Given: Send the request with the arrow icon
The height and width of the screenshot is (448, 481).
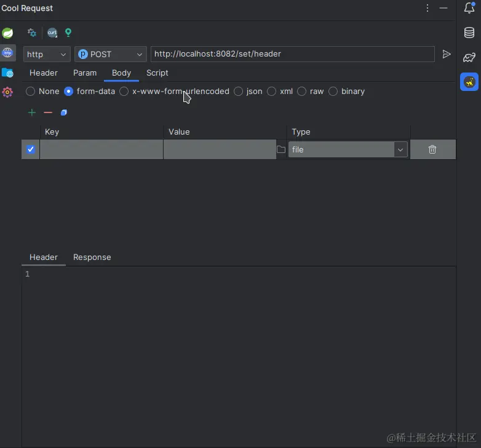Looking at the screenshot, I should tap(447, 54).
